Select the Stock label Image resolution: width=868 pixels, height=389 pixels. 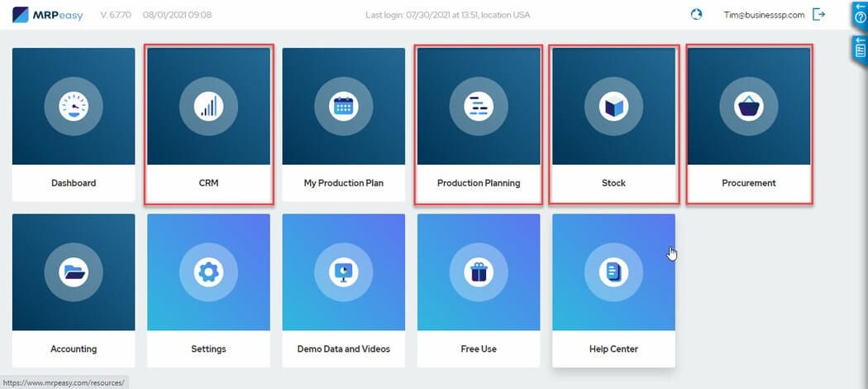coord(614,183)
